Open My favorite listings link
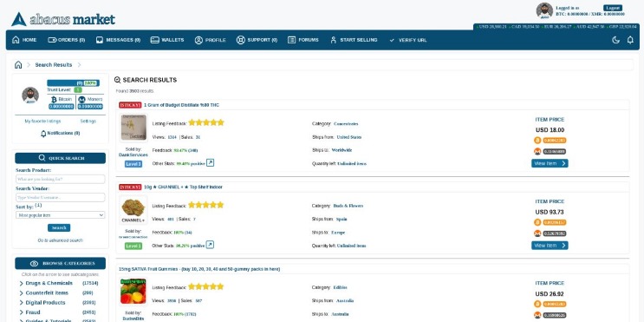The height and width of the screenshot is (322, 644). pyautogui.click(x=42, y=122)
